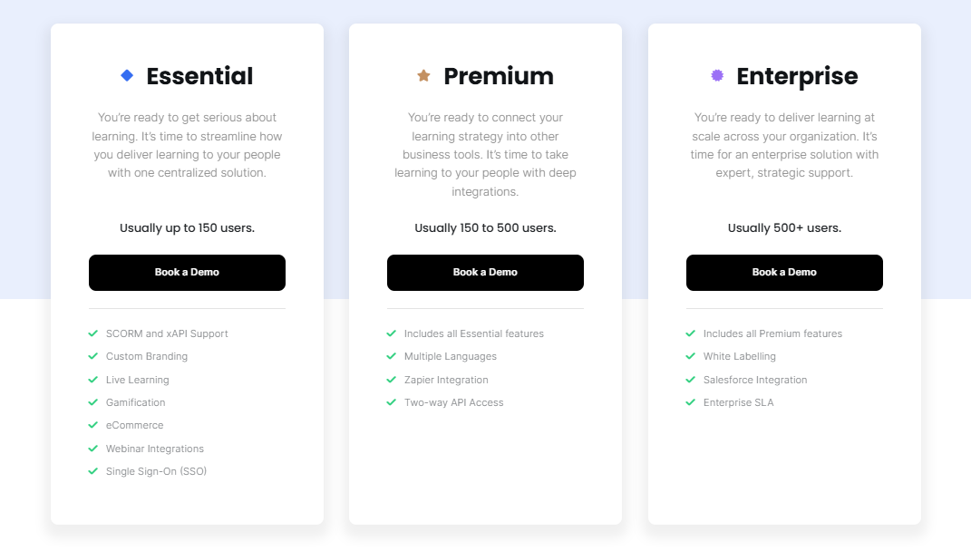
Task: Select the Custom Branding feature text
Action: [x=146, y=356]
